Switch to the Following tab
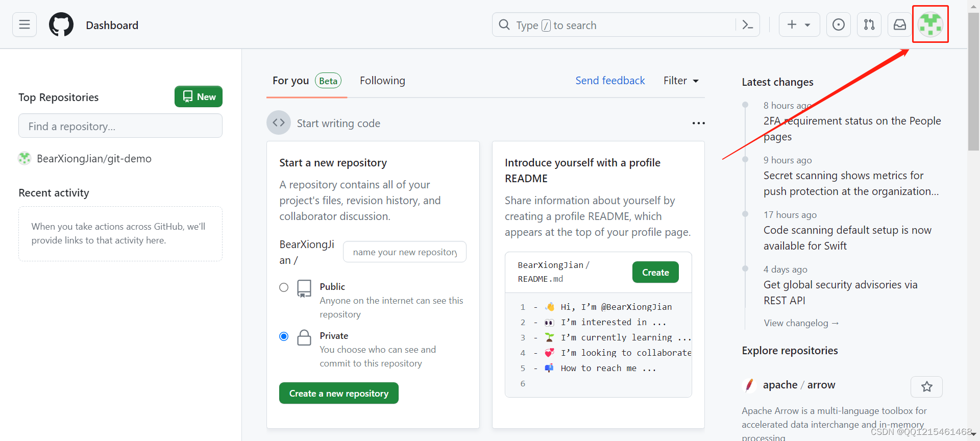This screenshot has height=441, width=980. tap(382, 81)
